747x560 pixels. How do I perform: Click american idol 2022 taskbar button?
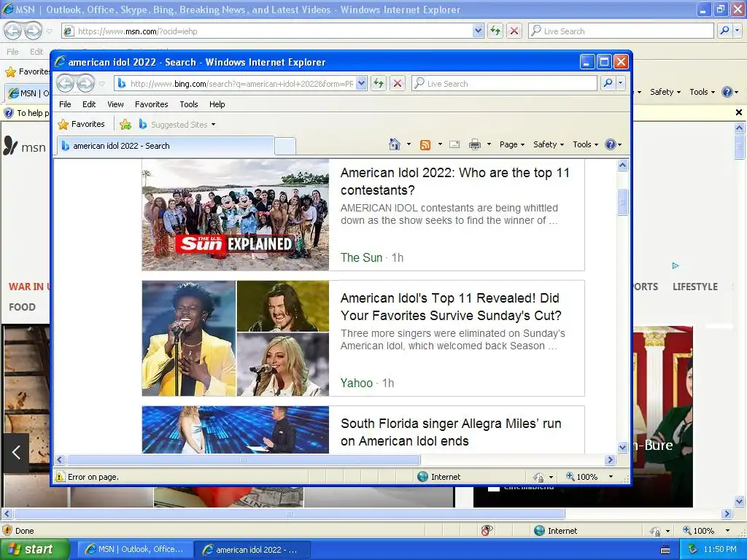(253, 550)
